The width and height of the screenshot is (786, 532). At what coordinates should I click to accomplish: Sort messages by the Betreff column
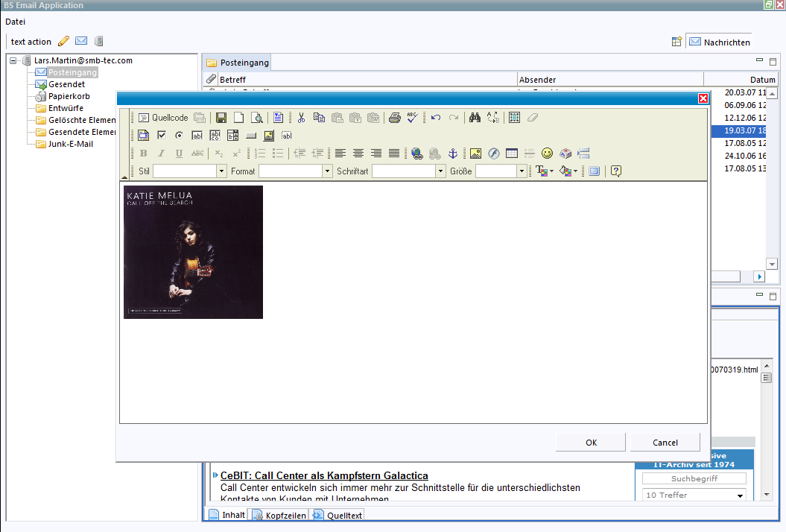click(368, 80)
